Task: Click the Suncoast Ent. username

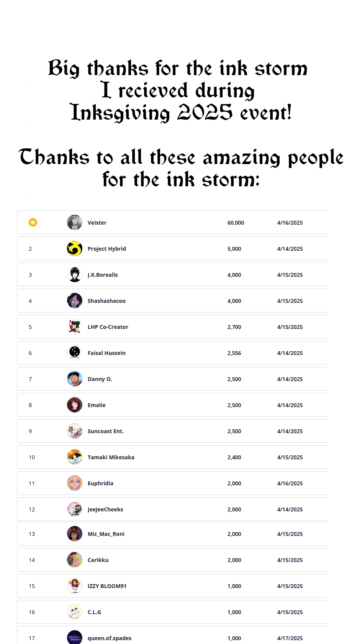Action: click(105, 431)
